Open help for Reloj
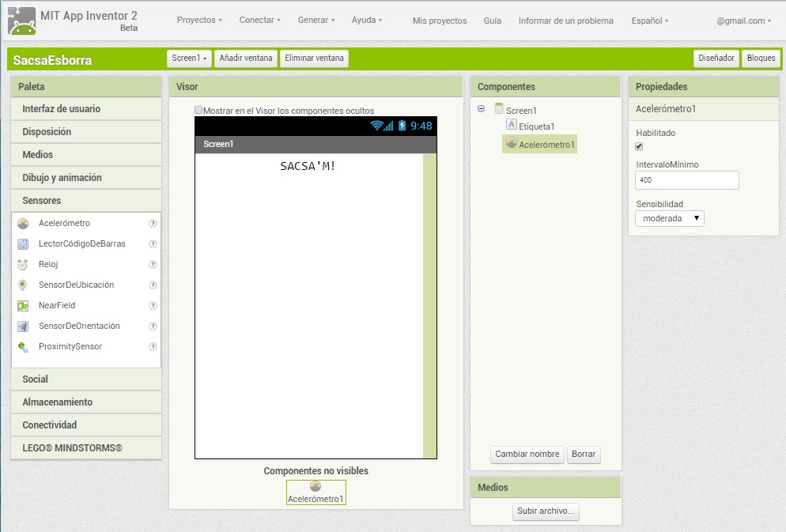 (153, 265)
